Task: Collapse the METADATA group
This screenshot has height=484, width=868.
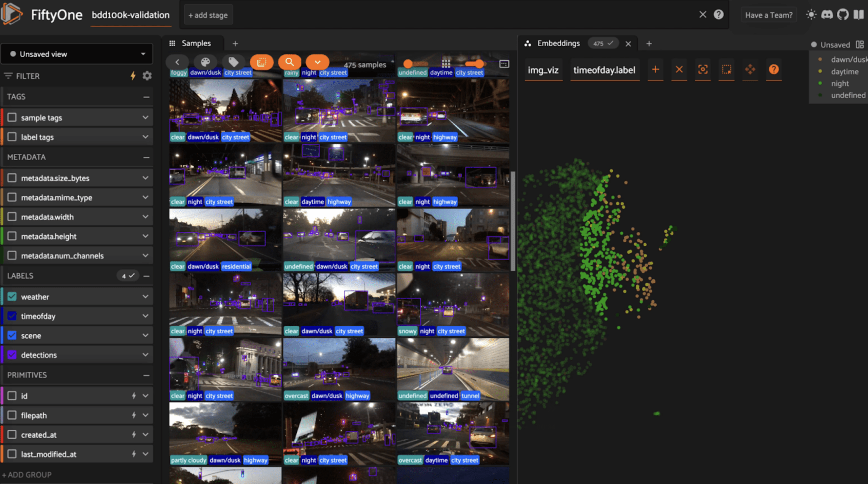Action: 146,157
